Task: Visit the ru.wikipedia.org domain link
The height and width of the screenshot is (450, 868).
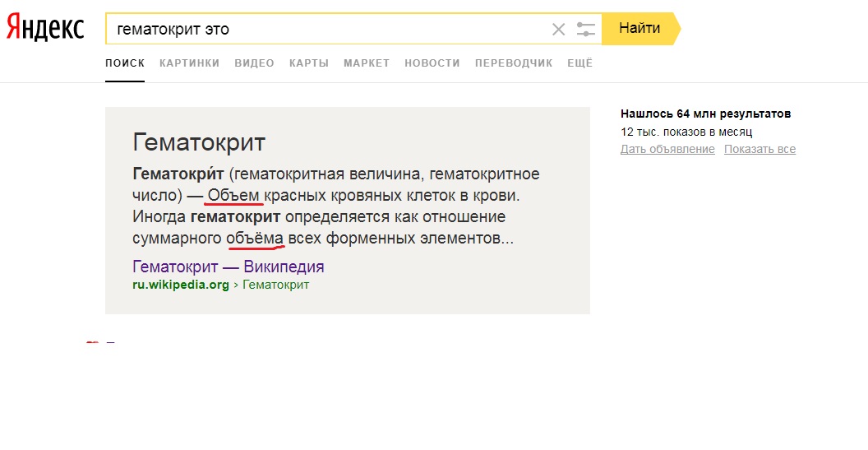Action: coord(181,285)
